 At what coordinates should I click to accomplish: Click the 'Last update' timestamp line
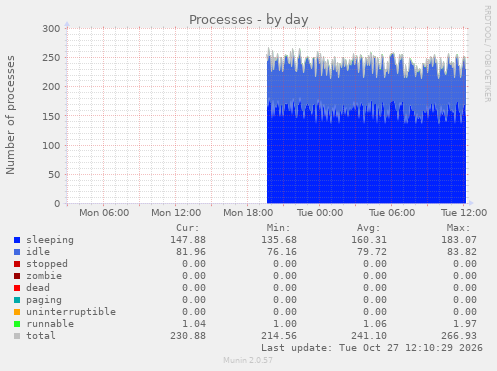(372, 348)
